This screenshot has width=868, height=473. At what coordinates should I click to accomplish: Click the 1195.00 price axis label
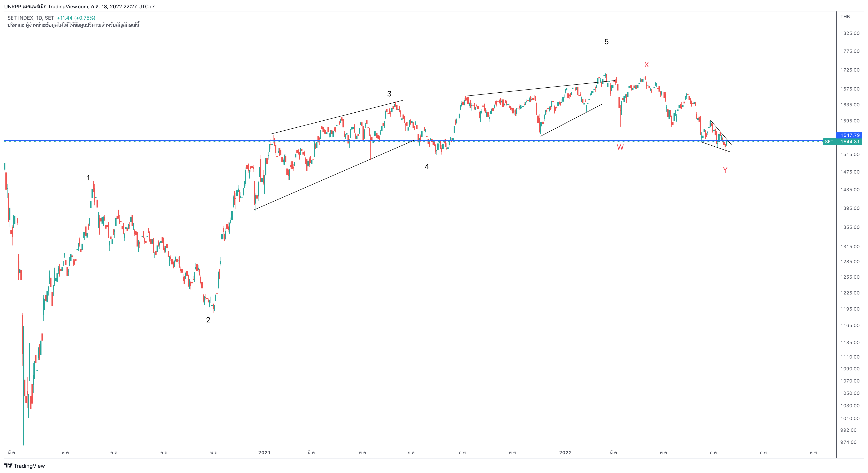[850, 309]
